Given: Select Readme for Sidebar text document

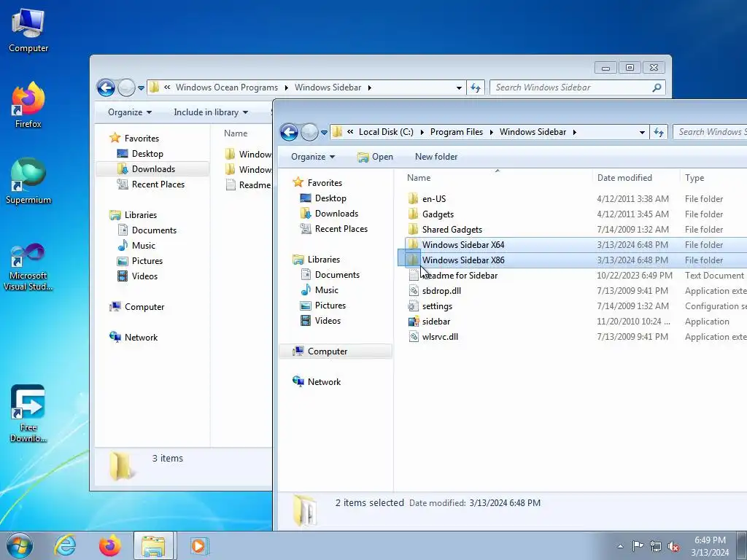Looking at the screenshot, I should (460, 276).
